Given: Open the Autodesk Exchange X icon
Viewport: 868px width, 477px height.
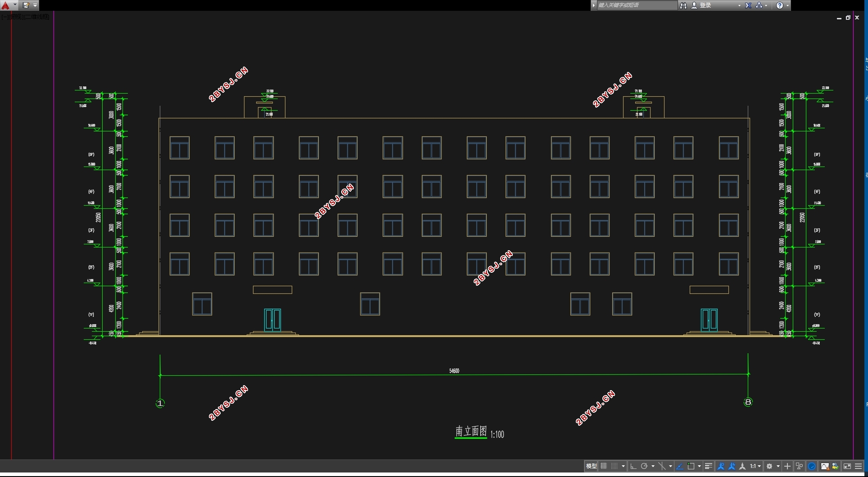Looking at the screenshot, I should point(748,5).
